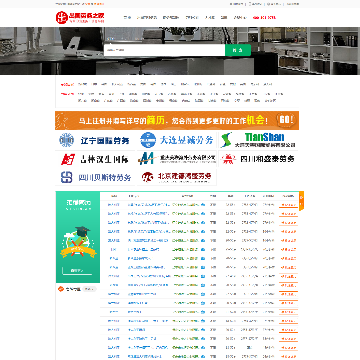Open the 大连显诚劳务 company logo
The image size is (360, 360).
pyautogui.click(x=177, y=140)
